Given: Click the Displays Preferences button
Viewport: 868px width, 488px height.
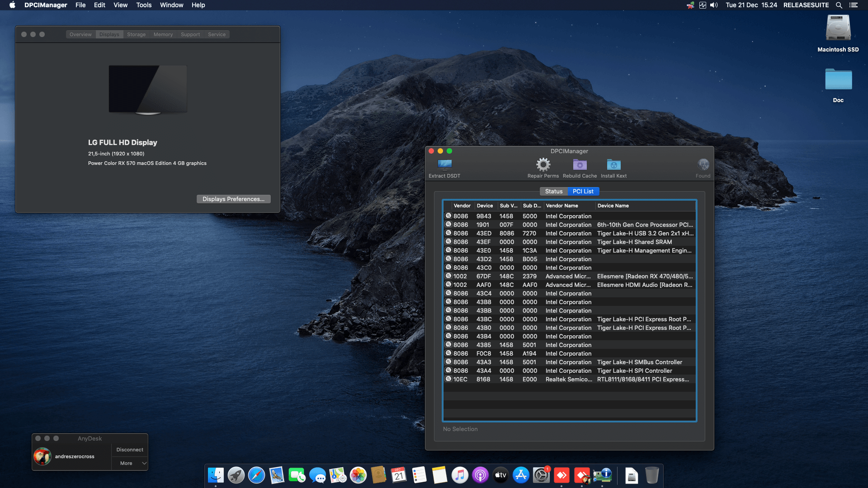Looking at the screenshot, I should click(233, 199).
